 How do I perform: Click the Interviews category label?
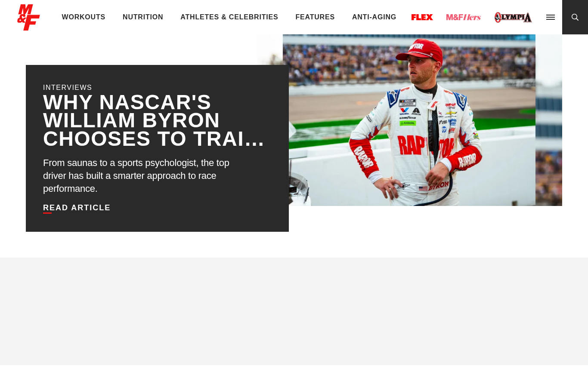pyautogui.click(x=68, y=88)
